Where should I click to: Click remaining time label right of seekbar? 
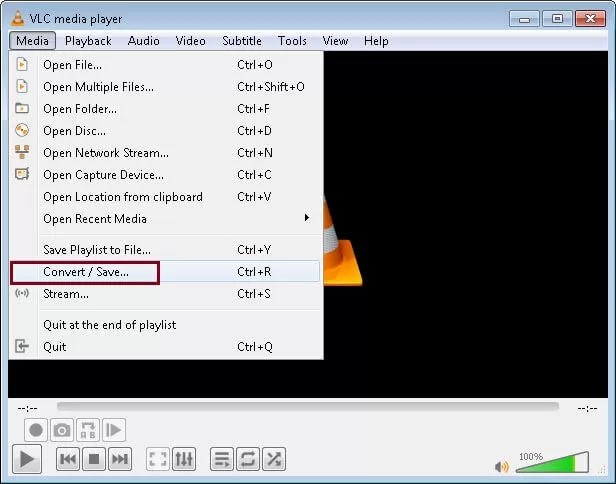[587, 409]
